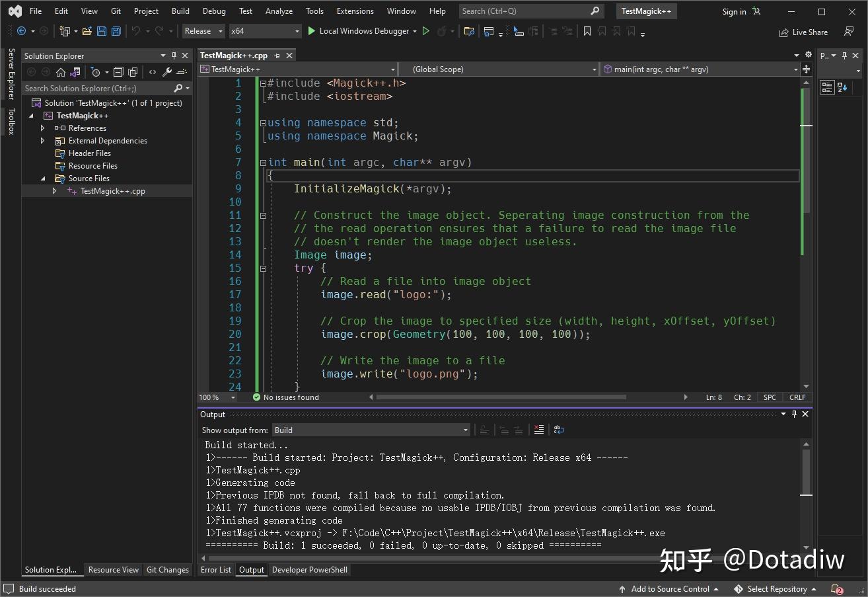The width and height of the screenshot is (868, 597).
Task: Toggle word wrap in the Output pane
Action: coord(558,430)
